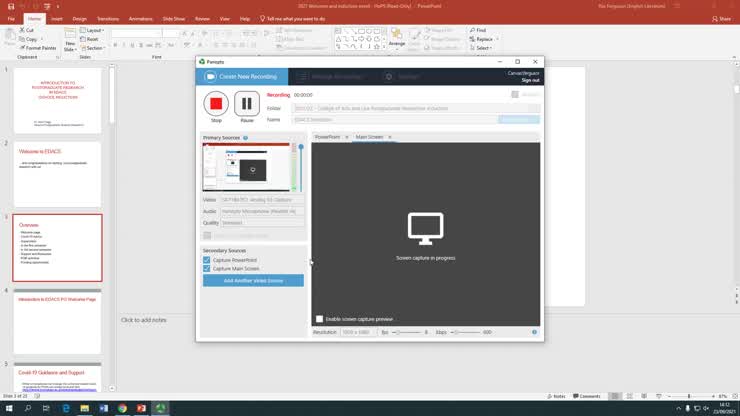The width and height of the screenshot is (740, 416).
Task: Click the New Slide icon
Action: click(70, 38)
